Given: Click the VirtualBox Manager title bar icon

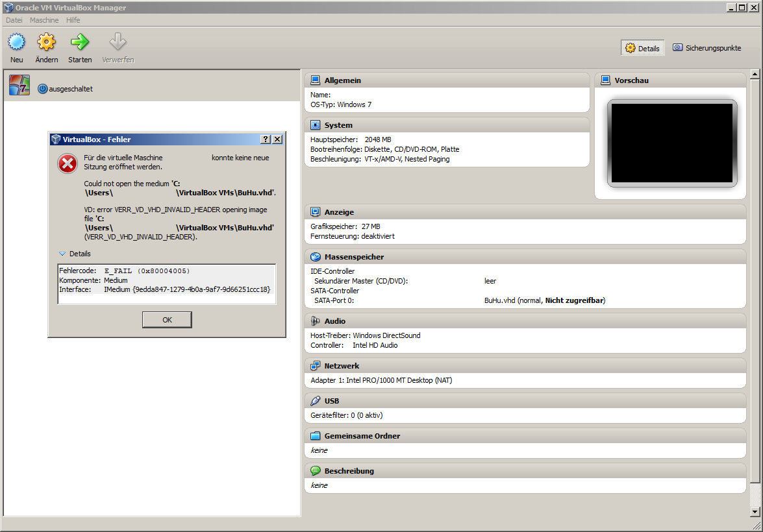Looking at the screenshot, I should click(x=8, y=7).
